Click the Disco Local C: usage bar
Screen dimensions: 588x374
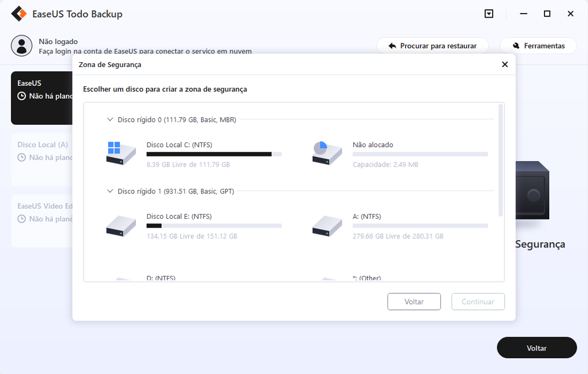213,154
